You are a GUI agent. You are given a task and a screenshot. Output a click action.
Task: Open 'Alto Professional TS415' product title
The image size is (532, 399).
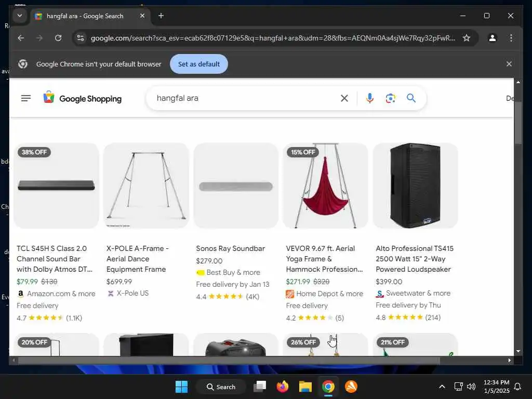tap(415, 259)
